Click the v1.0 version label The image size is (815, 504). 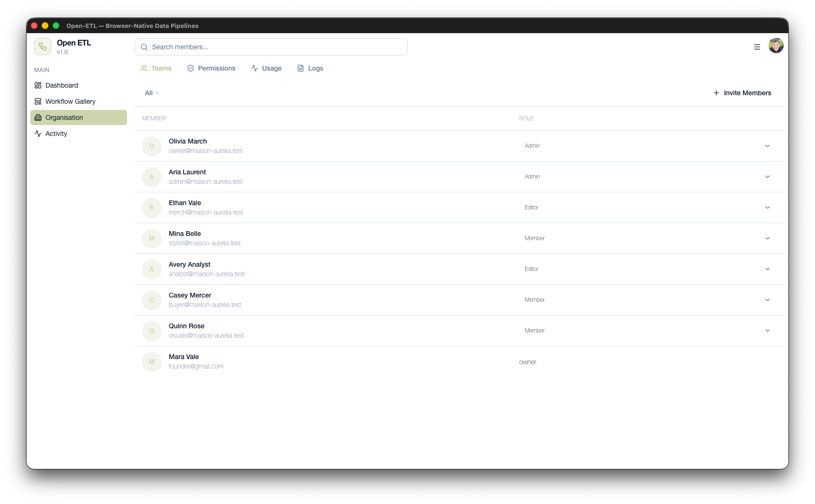point(62,52)
